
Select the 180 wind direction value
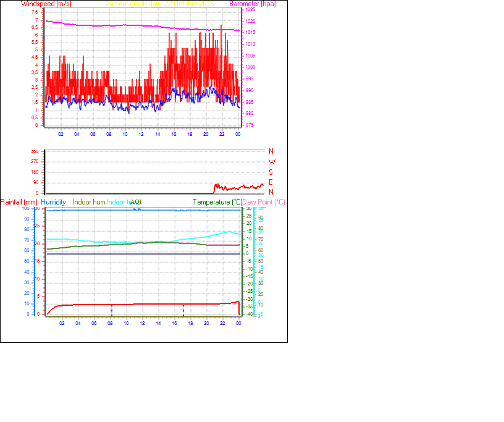[35, 172]
